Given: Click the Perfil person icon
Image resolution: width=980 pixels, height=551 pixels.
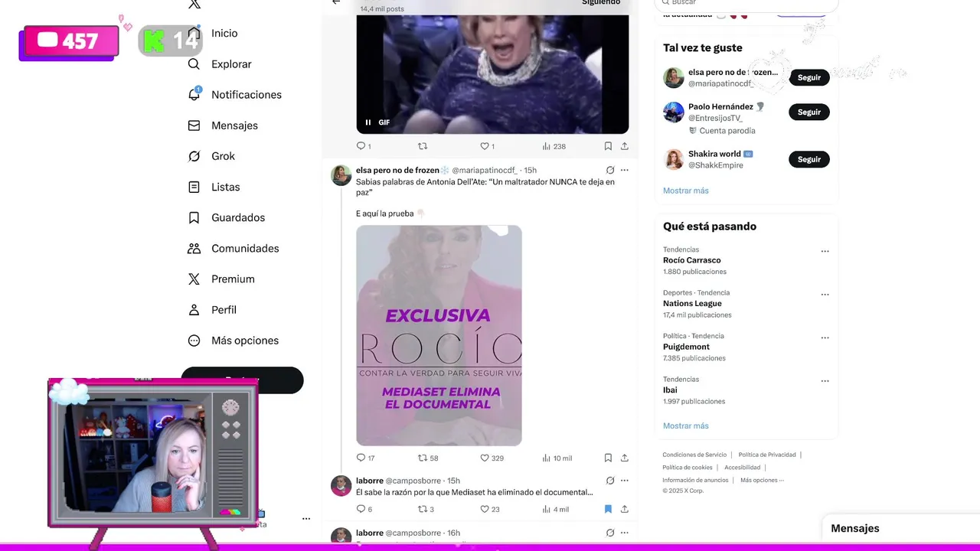Looking at the screenshot, I should [194, 310].
